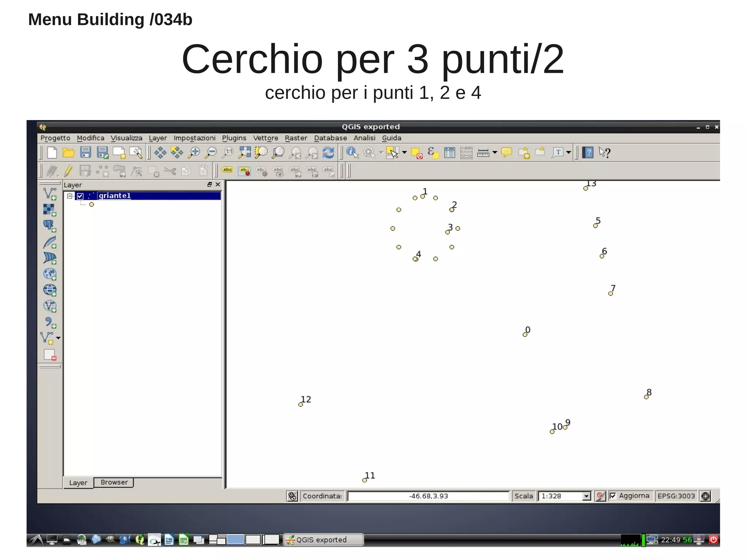
Task: Open the Vettore menu
Action: [x=266, y=138]
